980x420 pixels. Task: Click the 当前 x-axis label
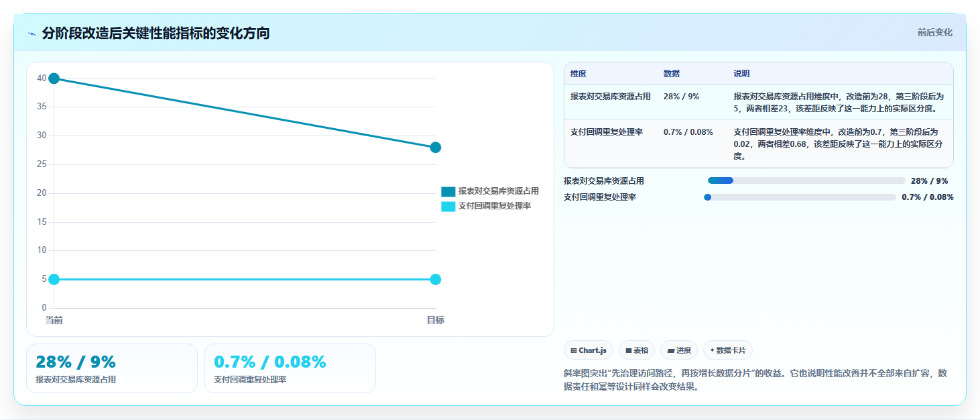(x=54, y=320)
